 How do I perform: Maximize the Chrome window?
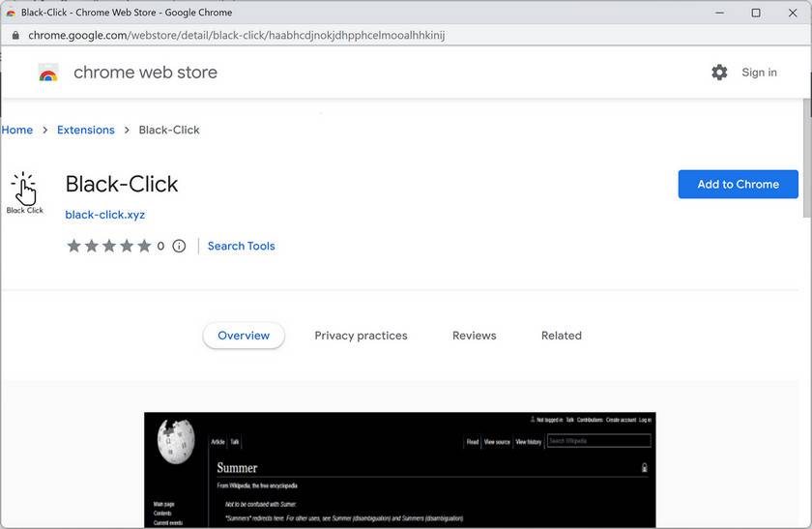756,13
